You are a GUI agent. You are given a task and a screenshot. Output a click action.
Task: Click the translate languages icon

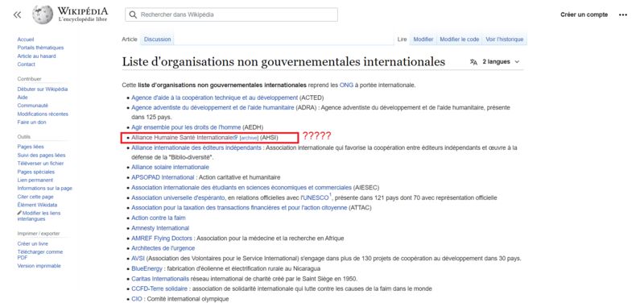pos(473,62)
